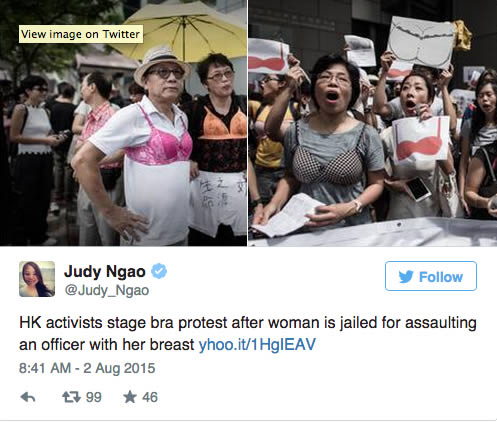Click the word Follow on the button

441,277
